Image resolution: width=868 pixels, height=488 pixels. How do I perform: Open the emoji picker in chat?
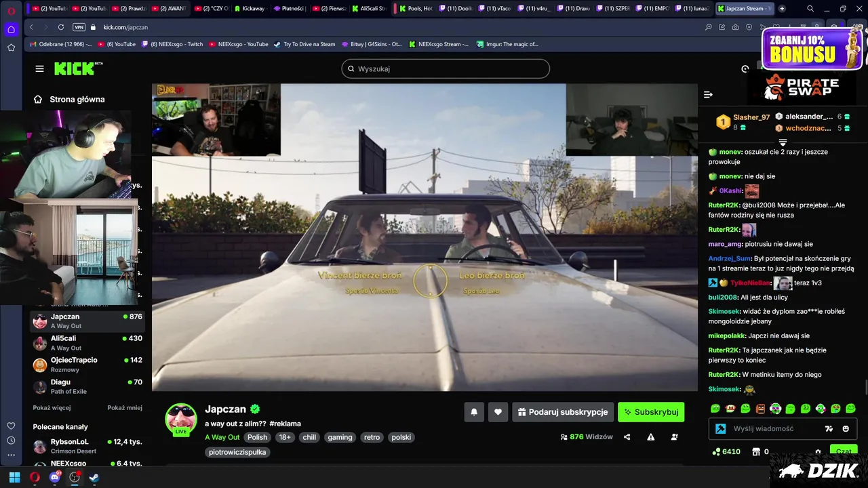point(846,428)
